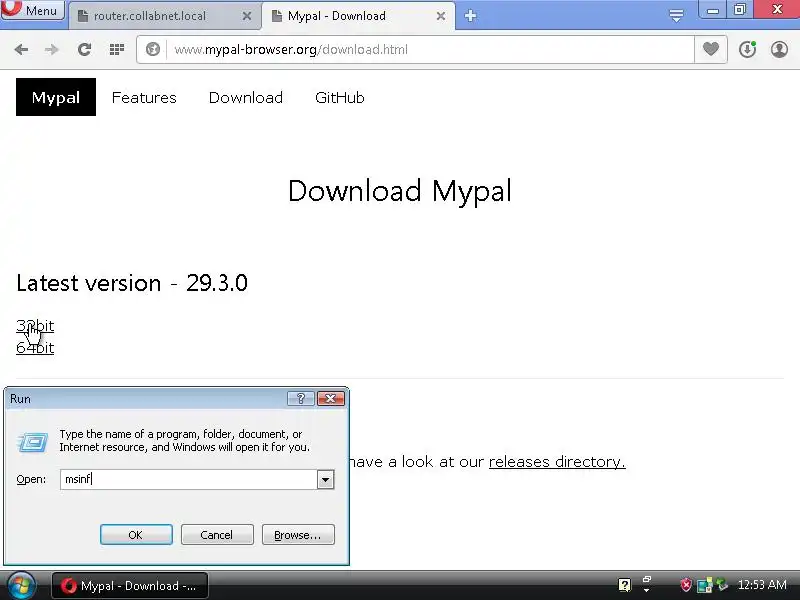Open the downloads icon in toolbar
The height and width of the screenshot is (600, 800).
tap(747, 49)
